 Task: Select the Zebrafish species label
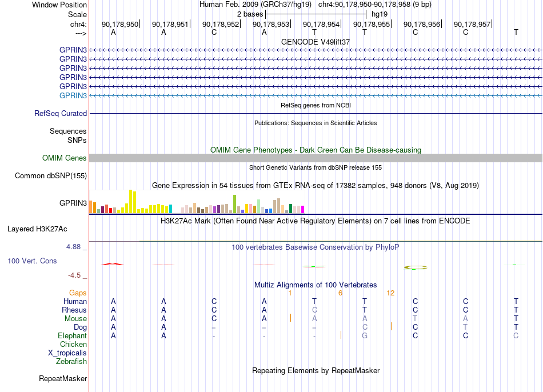(x=71, y=361)
